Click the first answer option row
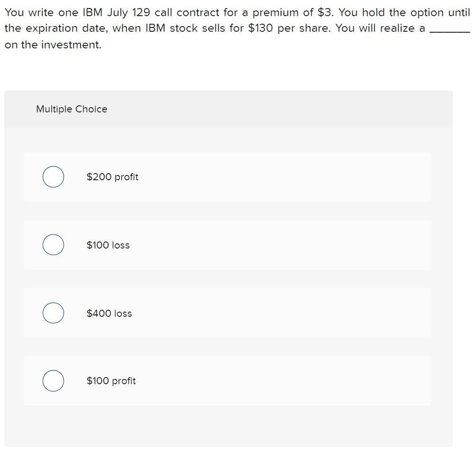This screenshot has width=476, height=452. click(x=228, y=176)
